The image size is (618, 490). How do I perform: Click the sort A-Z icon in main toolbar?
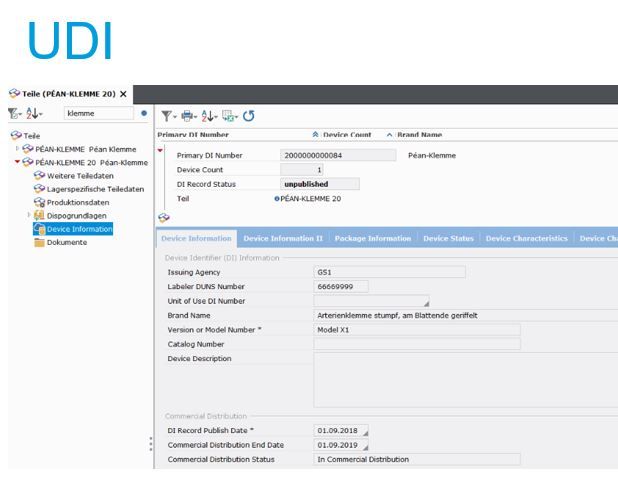(207, 116)
